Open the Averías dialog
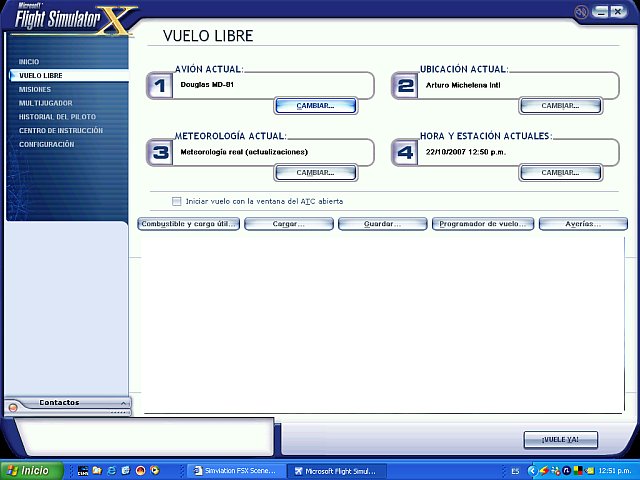The width and height of the screenshot is (640, 480). 583,224
